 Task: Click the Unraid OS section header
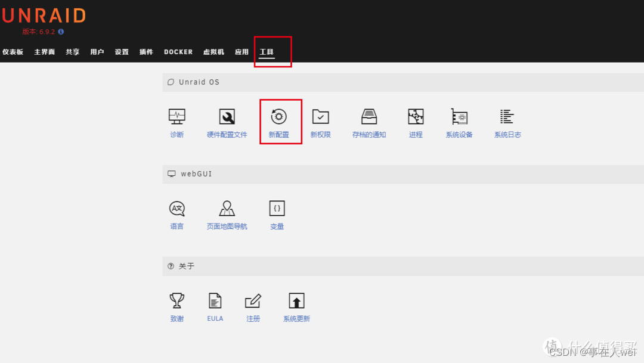(403, 82)
